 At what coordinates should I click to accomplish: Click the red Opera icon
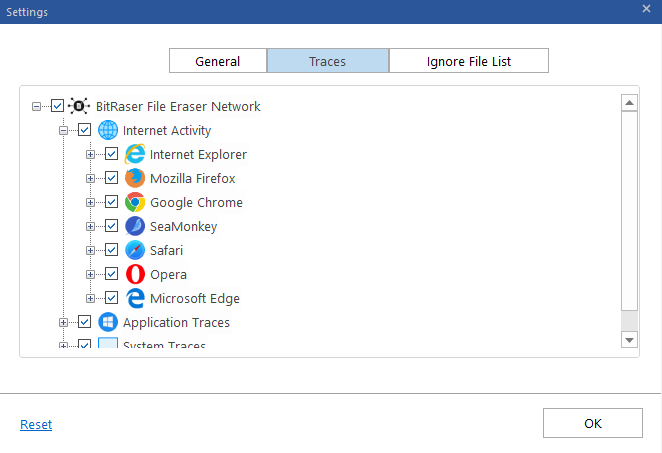coord(135,274)
